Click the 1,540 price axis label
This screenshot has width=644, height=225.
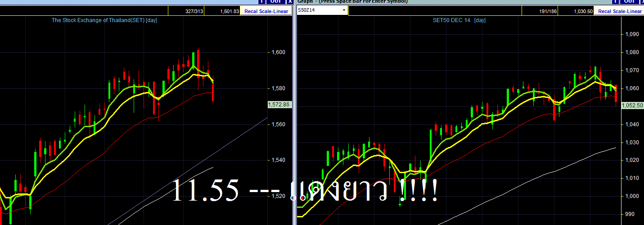pos(278,161)
